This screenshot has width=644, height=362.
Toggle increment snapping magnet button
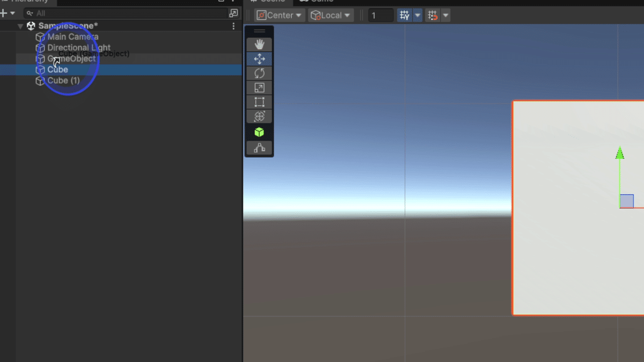(432, 16)
